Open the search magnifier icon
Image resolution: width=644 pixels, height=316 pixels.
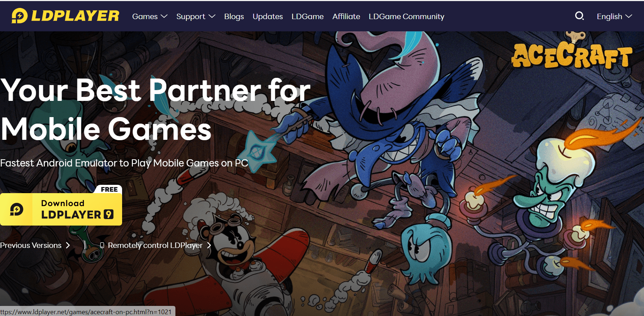point(579,16)
